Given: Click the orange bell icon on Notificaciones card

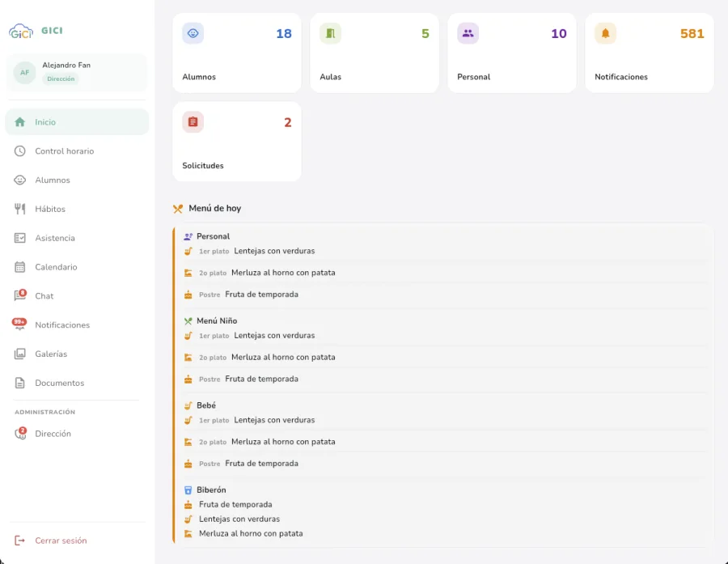Looking at the screenshot, I should pos(605,33).
